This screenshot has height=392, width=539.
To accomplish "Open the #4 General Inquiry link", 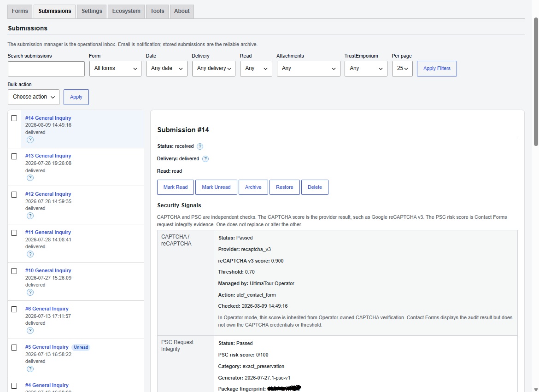I will click(47, 385).
